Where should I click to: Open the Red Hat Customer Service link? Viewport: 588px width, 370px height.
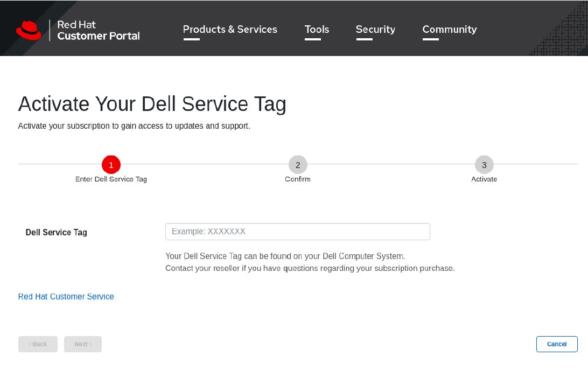point(66,297)
